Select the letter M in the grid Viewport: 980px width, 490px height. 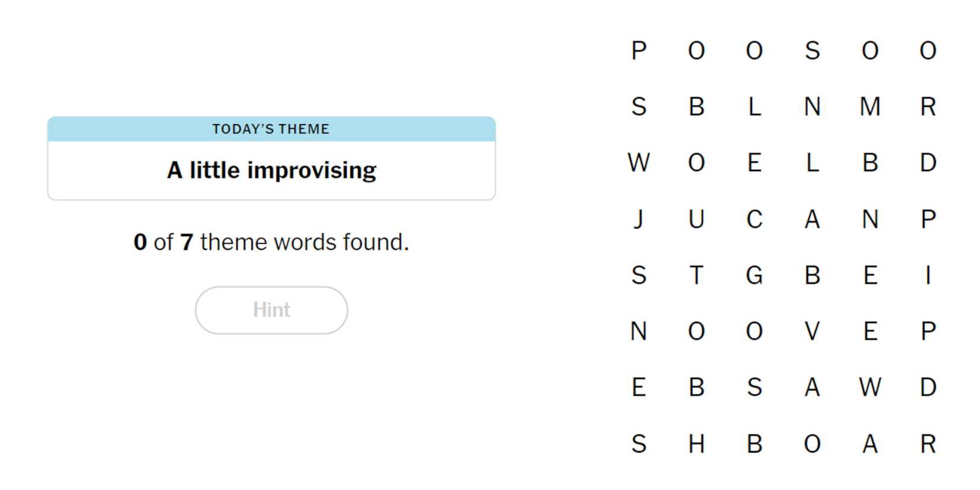870,107
